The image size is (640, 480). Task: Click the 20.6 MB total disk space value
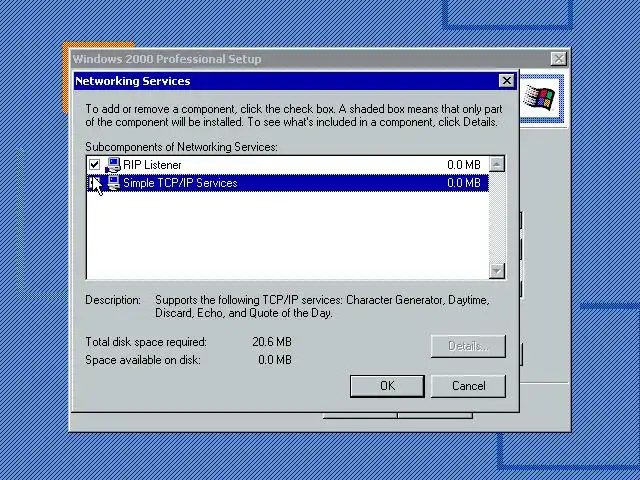tap(272, 342)
